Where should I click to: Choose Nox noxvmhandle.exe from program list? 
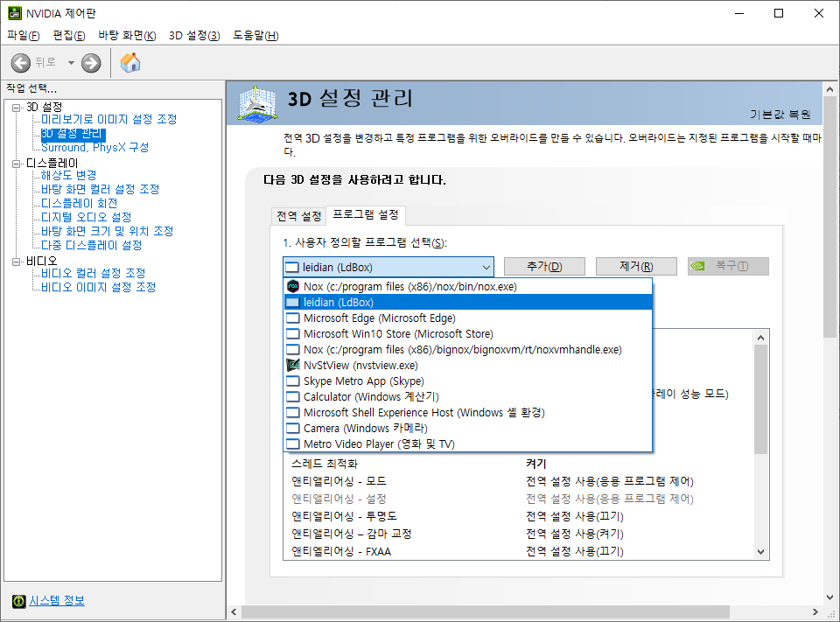[x=467, y=350]
